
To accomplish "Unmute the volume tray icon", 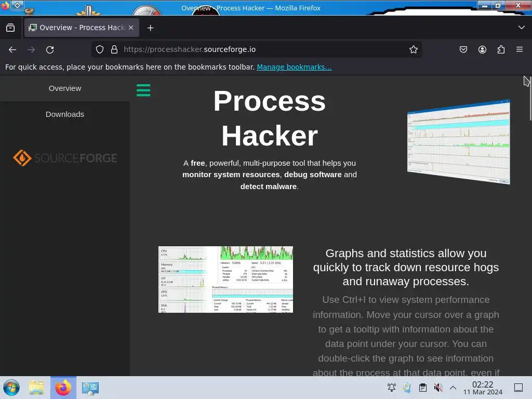I will coord(438,388).
